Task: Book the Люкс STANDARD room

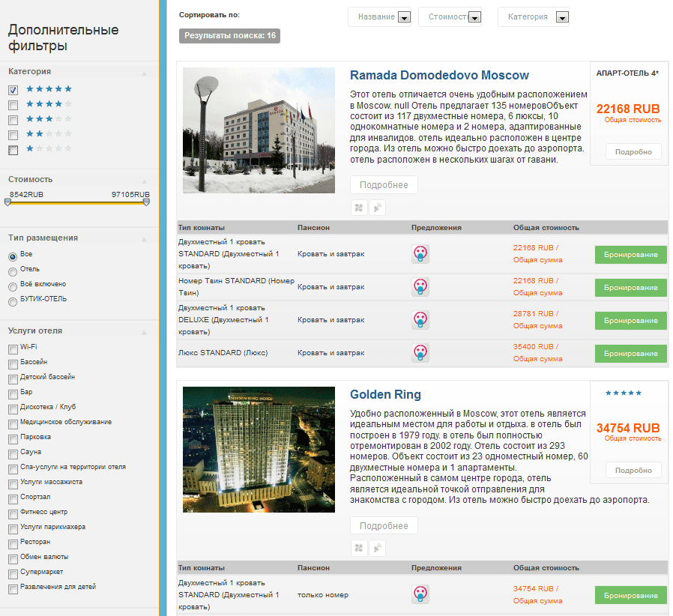Action: point(630,354)
